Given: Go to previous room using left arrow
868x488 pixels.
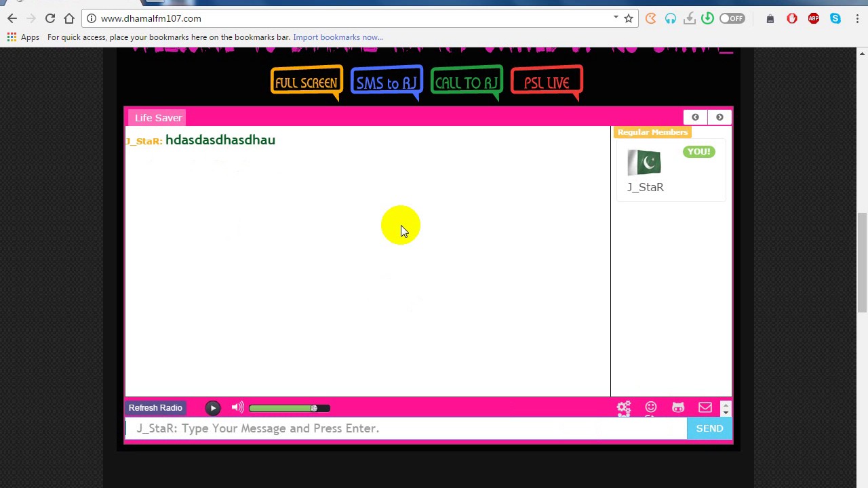Looking at the screenshot, I should coord(695,117).
